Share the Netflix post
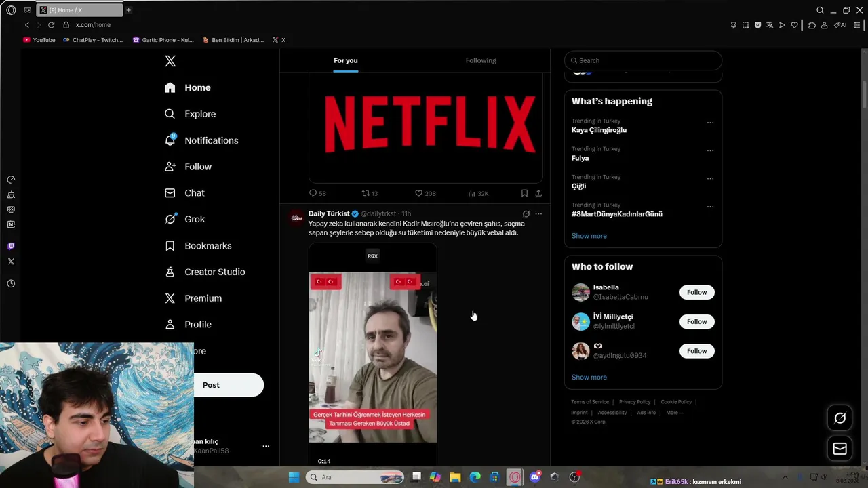 (x=538, y=193)
